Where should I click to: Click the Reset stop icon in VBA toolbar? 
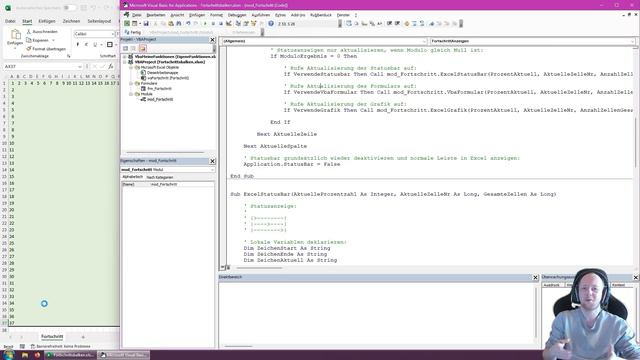tap(221, 24)
